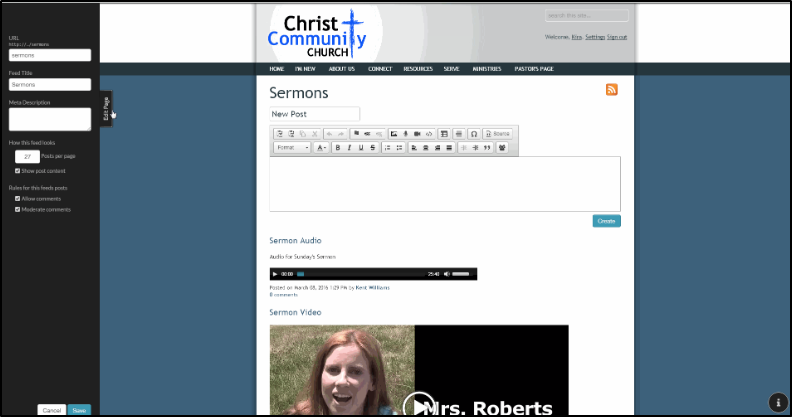Open the Format dropdown in editor
Viewport: 792px width, 417px height.
(292, 147)
